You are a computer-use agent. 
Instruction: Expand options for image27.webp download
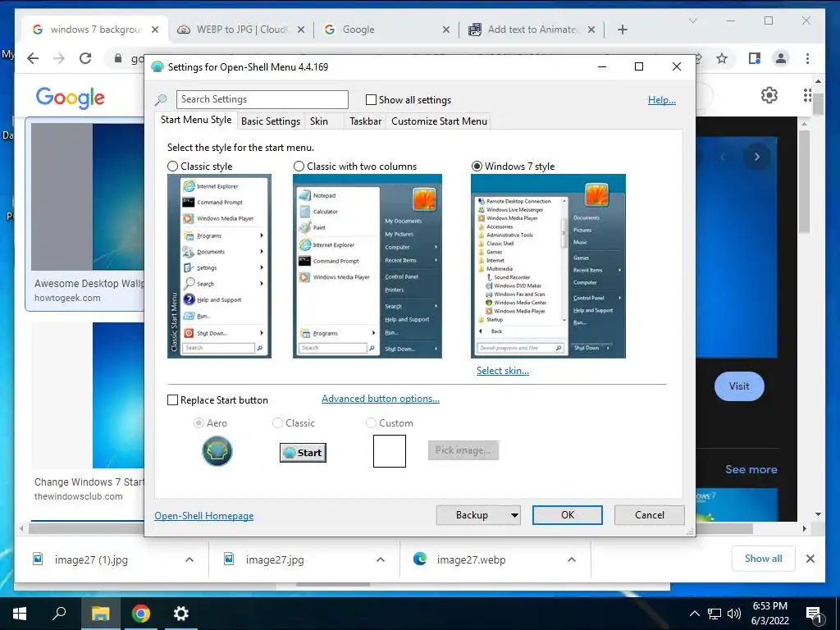point(572,559)
